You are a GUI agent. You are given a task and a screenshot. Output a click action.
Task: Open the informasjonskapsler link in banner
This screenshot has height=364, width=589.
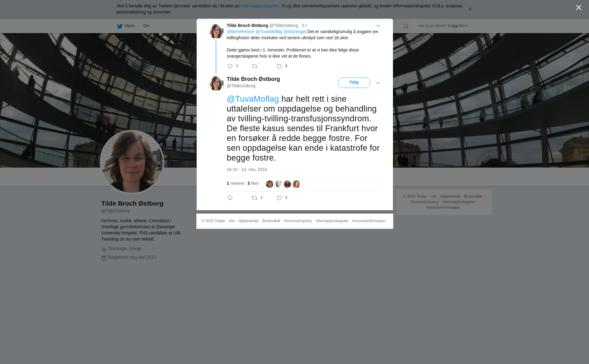point(260,6)
